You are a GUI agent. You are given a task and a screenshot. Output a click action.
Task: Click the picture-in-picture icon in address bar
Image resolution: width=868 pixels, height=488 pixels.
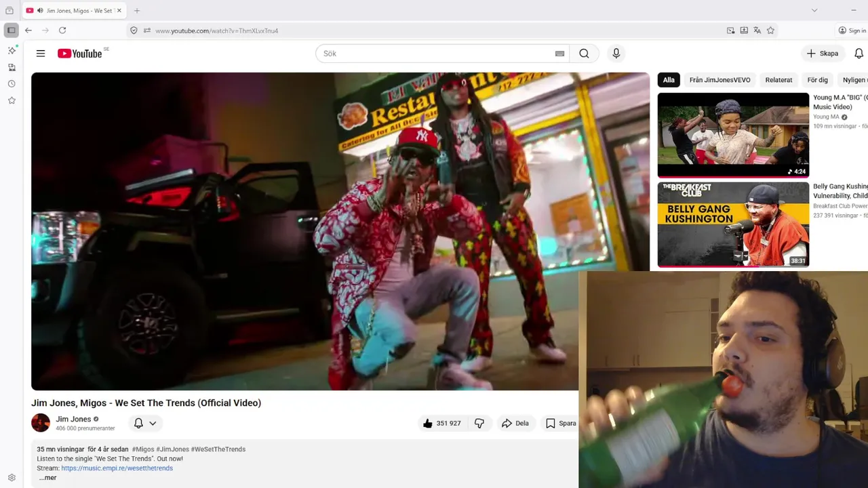coord(730,30)
